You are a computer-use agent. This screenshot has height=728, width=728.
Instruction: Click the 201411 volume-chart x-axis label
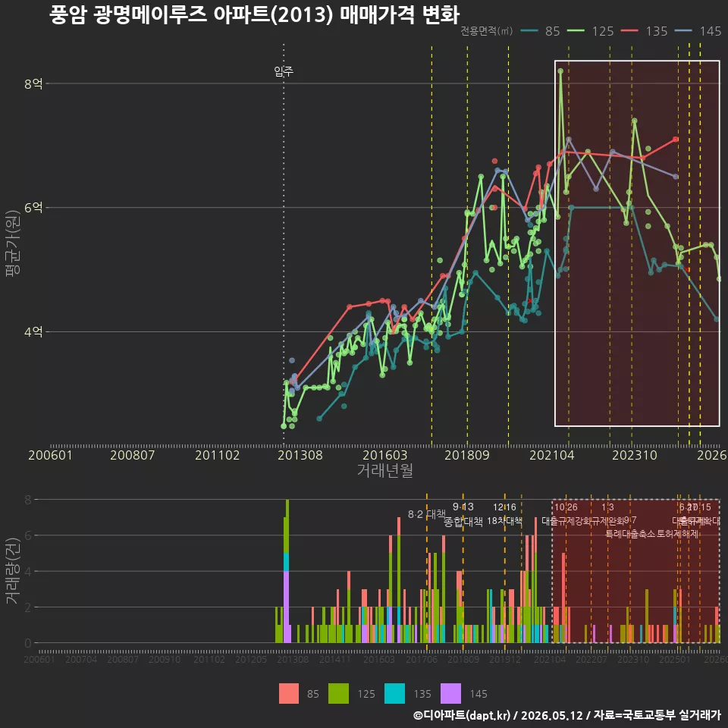335,659
